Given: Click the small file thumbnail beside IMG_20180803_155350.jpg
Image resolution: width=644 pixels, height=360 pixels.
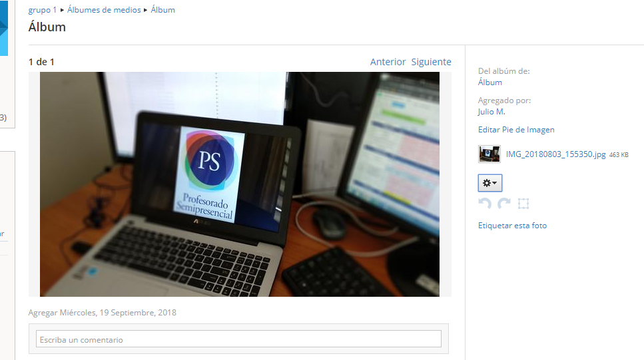Looking at the screenshot, I should click(489, 154).
